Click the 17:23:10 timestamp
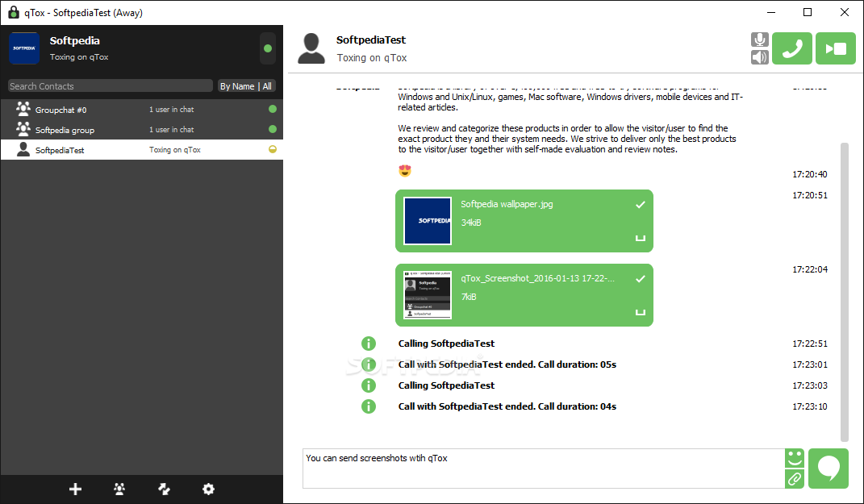Viewport: 864px width, 504px height. coord(810,406)
